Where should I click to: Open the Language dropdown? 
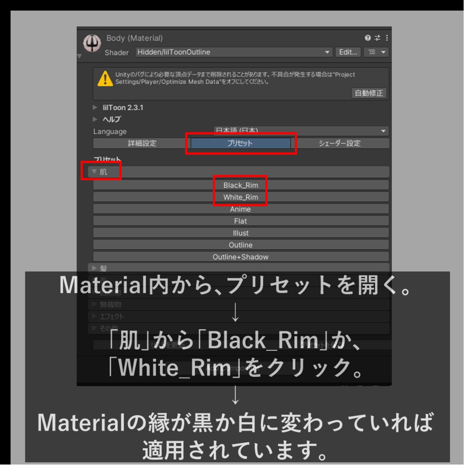[301, 131]
